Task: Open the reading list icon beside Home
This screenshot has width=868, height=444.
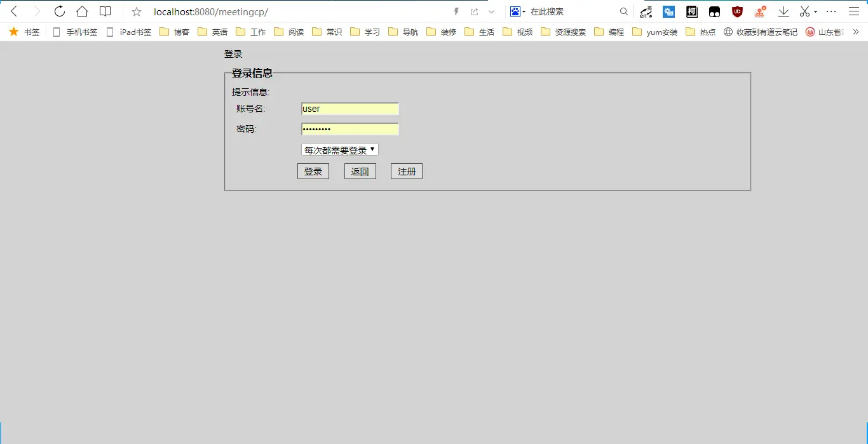Action: [x=105, y=11]
